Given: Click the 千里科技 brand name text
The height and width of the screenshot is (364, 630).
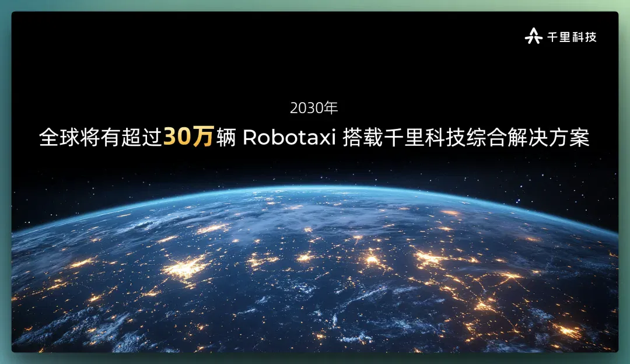Looking at the screenshot, I should tap(572, 37).
